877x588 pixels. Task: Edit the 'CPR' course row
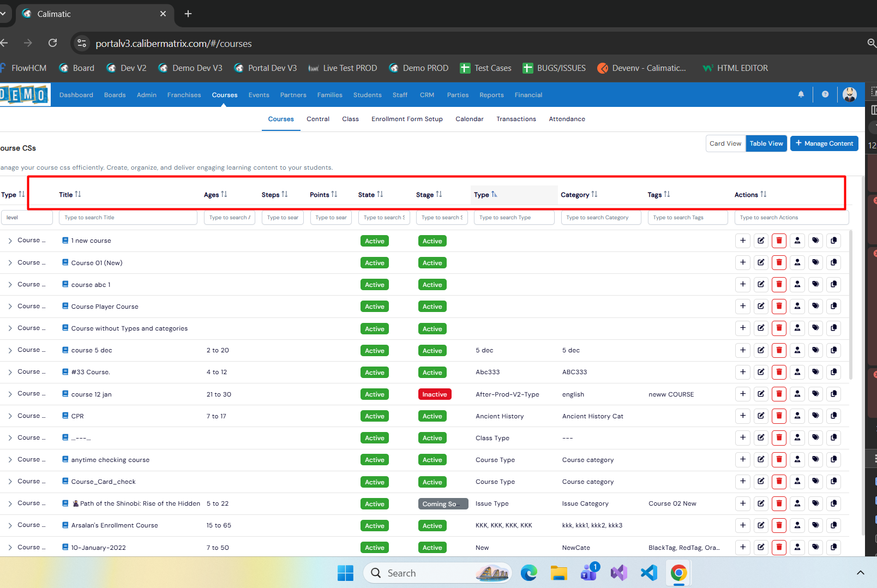pos(761,416)
